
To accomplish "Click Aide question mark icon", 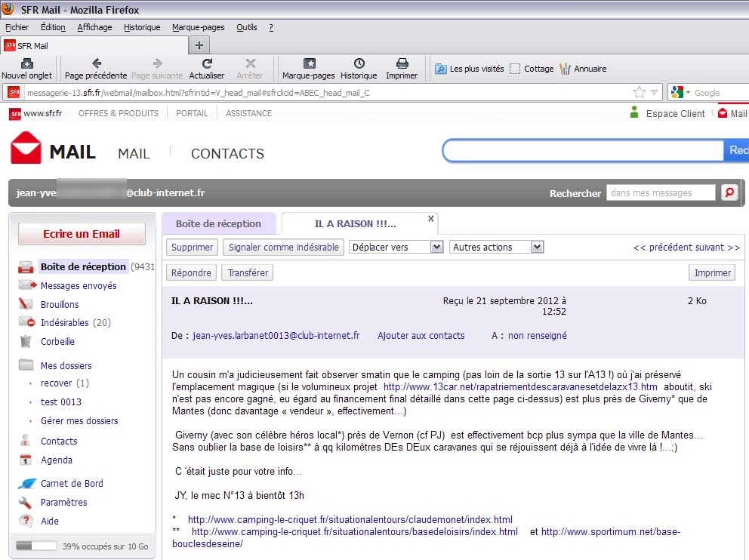I will point(26,521).
